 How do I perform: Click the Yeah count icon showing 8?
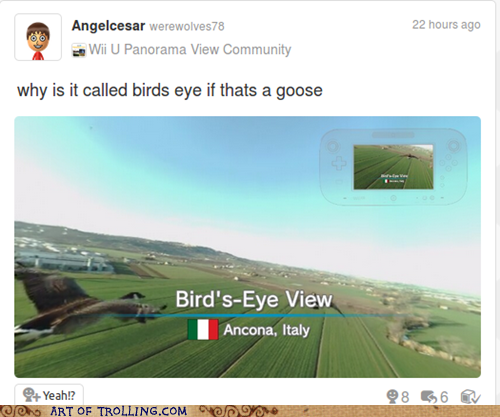(393, 396)
